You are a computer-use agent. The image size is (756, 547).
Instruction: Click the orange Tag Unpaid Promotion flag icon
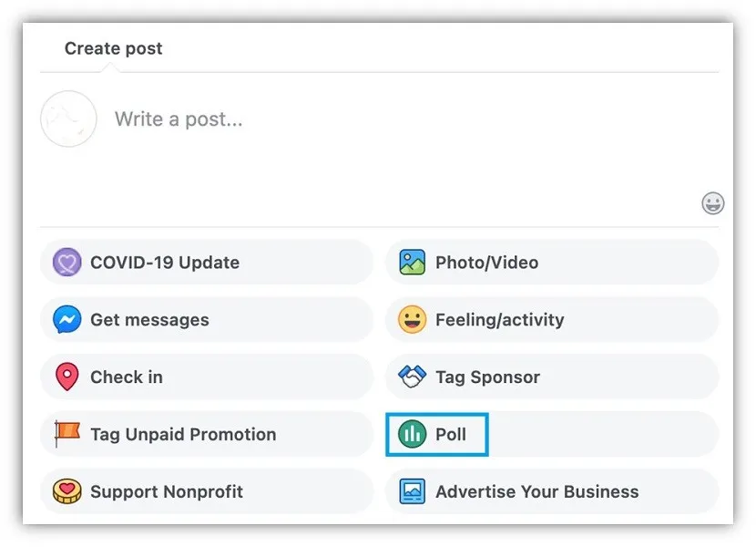click(67, 434)
